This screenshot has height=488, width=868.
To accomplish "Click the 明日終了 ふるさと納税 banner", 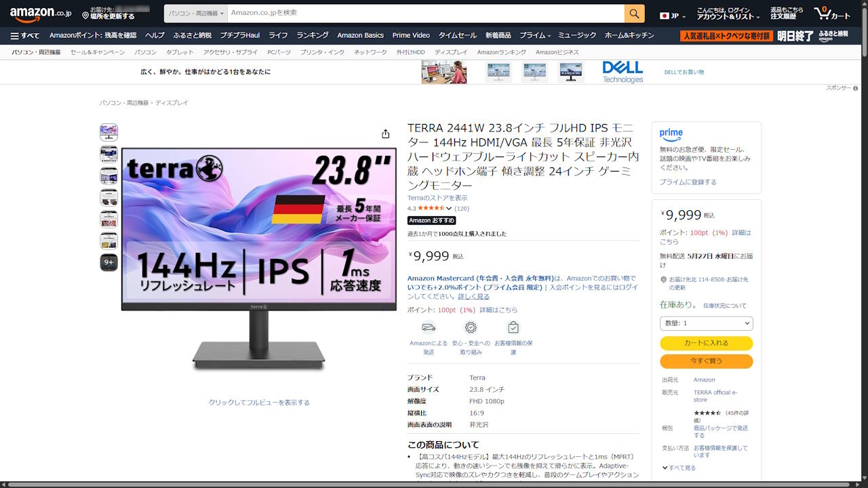I will point(766,35).
